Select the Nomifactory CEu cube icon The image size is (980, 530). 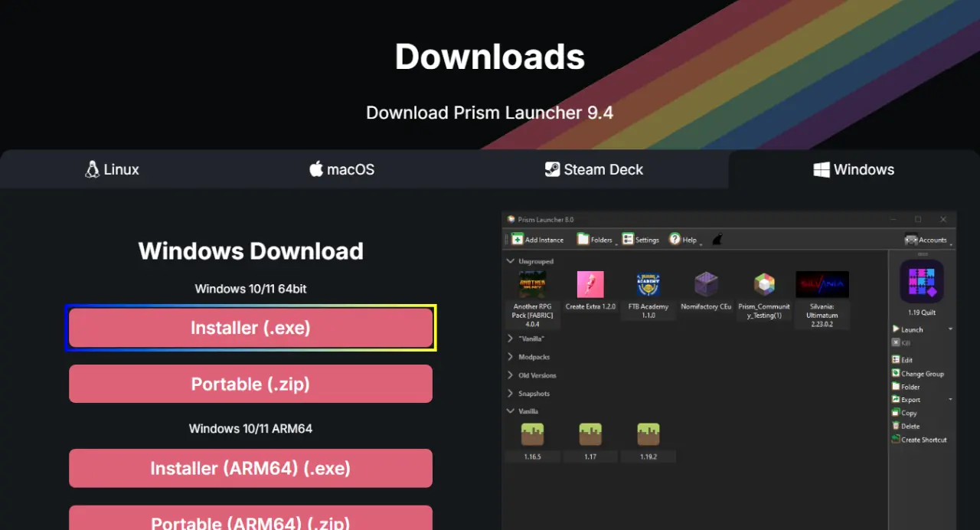pos(707,284)
